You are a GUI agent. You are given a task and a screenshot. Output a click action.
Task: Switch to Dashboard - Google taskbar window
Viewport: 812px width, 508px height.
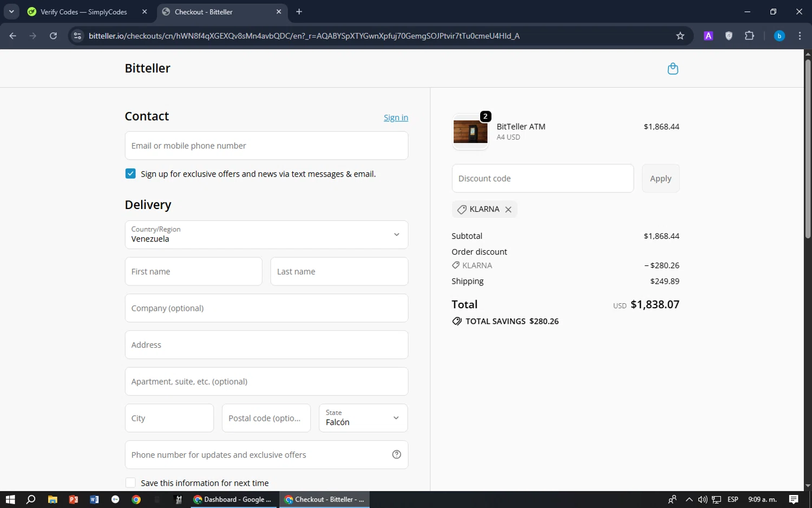(x=233, y=499)
